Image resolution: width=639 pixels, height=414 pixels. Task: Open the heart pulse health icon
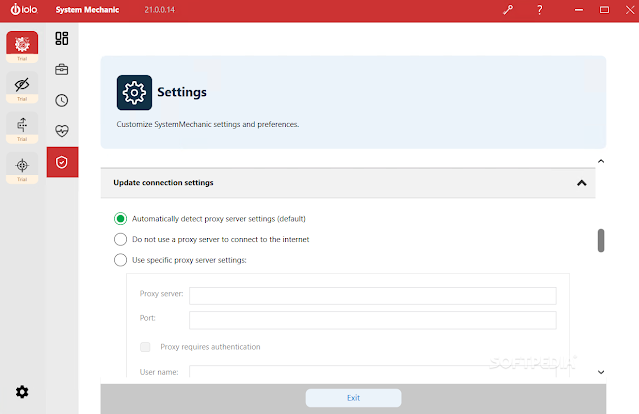coord(62,131)
